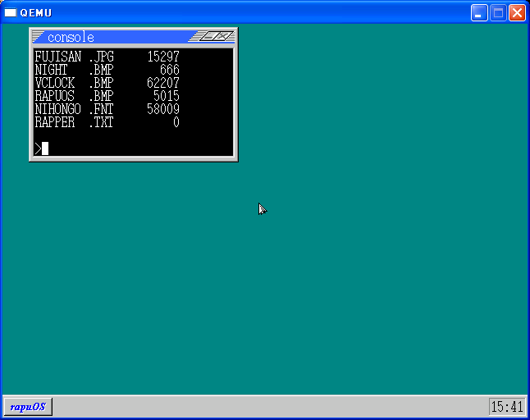
Task: Maximize the QEMU window
Action: 498,12
